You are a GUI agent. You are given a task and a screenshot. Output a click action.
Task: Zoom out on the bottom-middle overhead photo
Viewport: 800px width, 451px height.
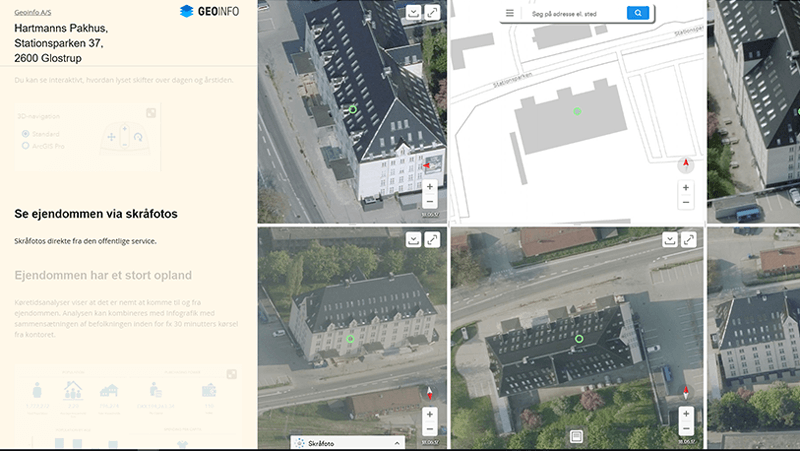click(686, 429)
